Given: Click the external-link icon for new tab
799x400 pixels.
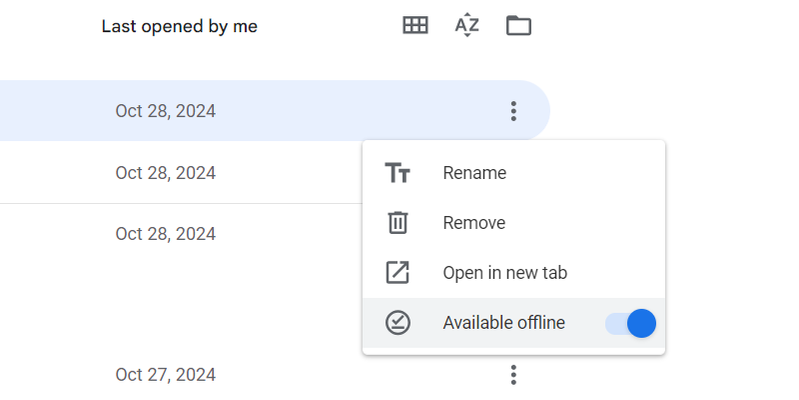Looking at the screenshot, I should pyautogui.click(x=398, y=273).
